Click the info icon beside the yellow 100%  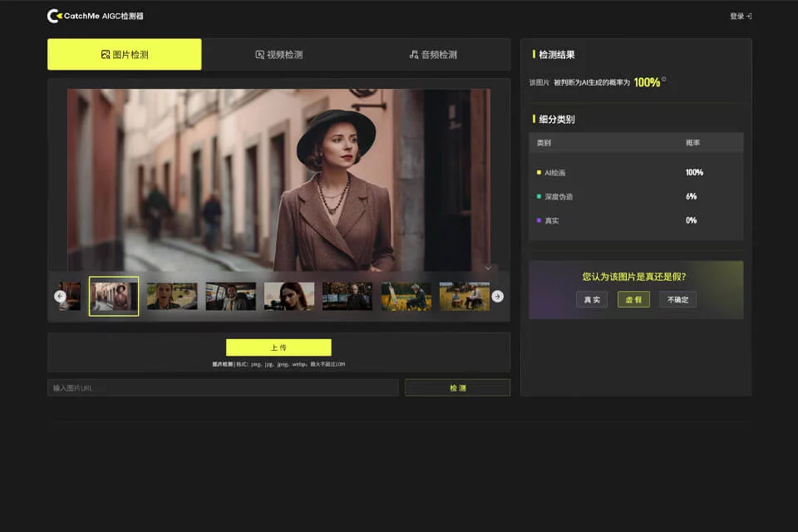click(x=663, y=79)
